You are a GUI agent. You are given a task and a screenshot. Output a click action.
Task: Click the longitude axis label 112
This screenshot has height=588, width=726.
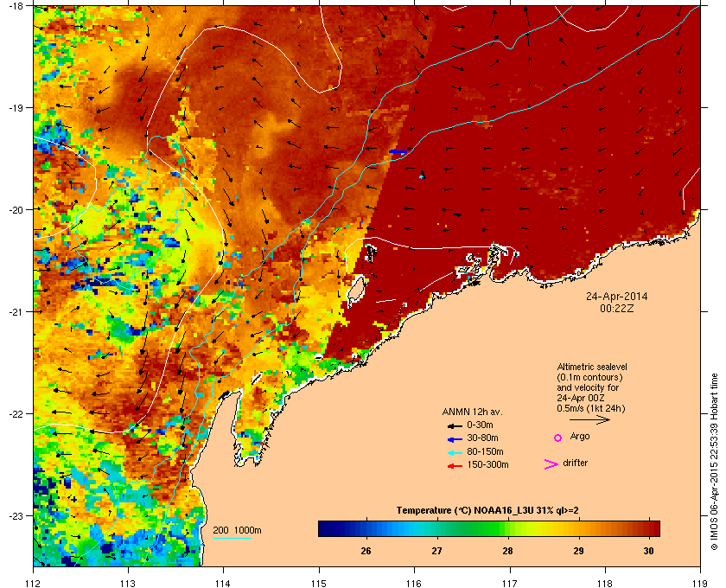click(34, 584)
